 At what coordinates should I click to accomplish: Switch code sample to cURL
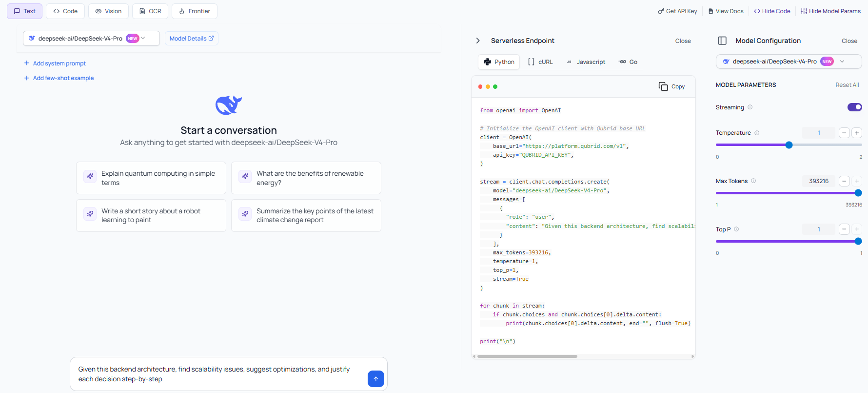[x=541, y=62]
